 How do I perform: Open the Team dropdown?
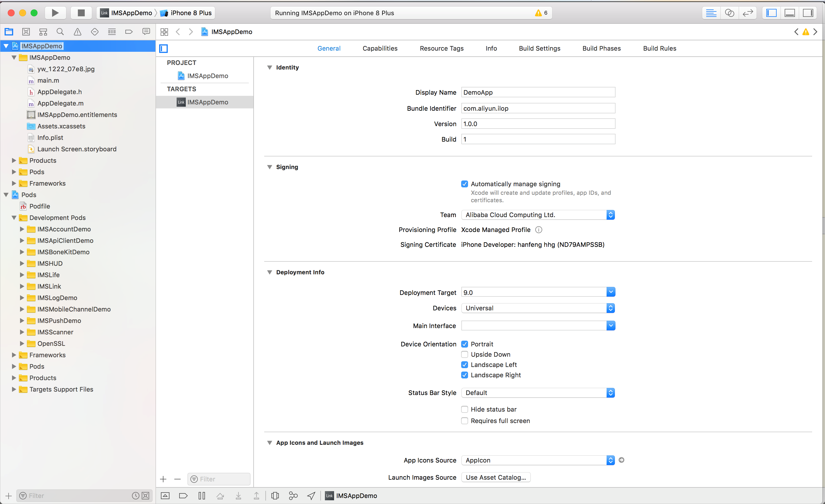pos(538,215)
